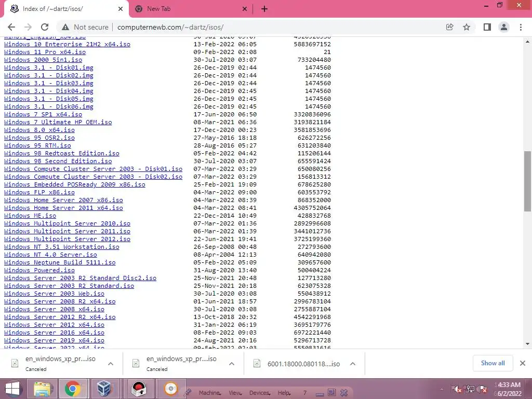Open the Help menu

(x=284, y=393)
